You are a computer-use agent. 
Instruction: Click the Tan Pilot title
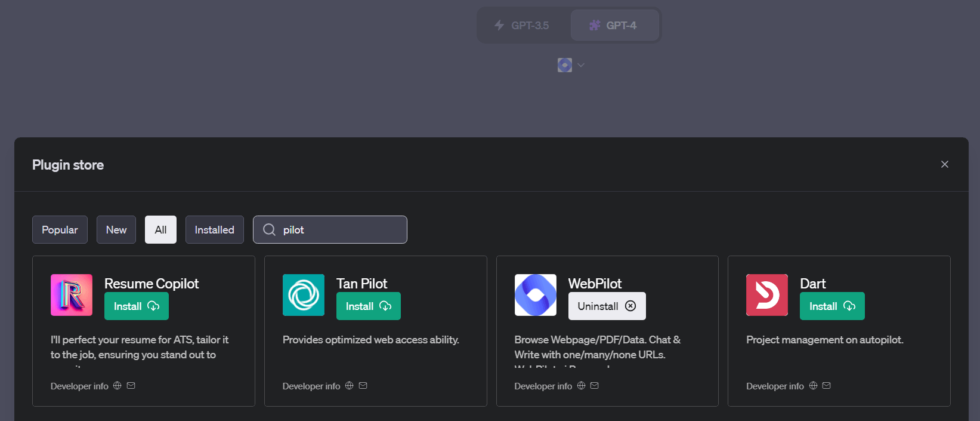click(x=362, y=284)
